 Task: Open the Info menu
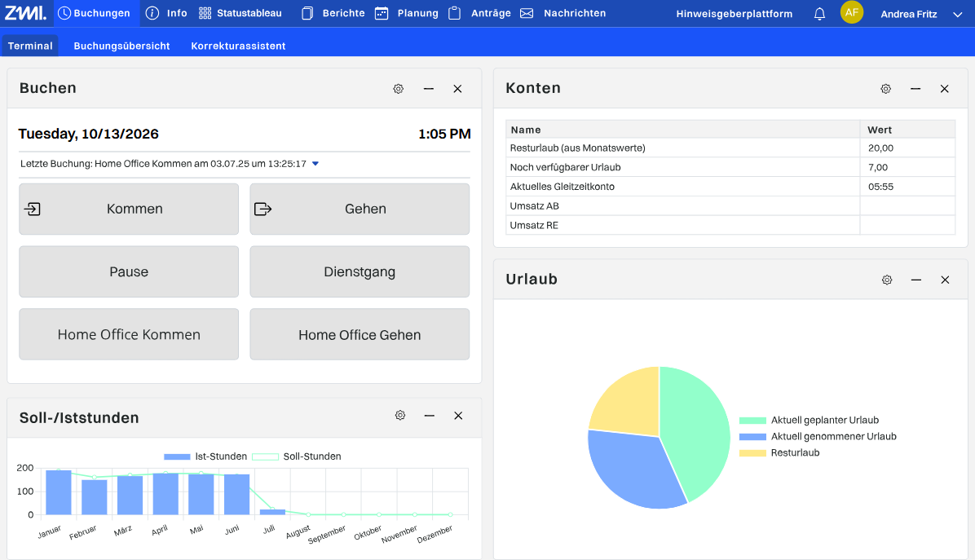click(x=166, y=13)
